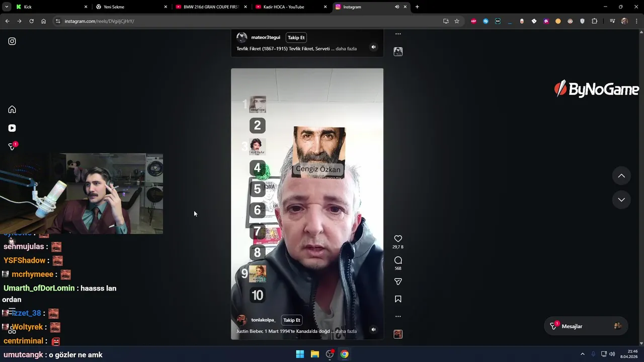Open volume control in system tray

point(612,354)
